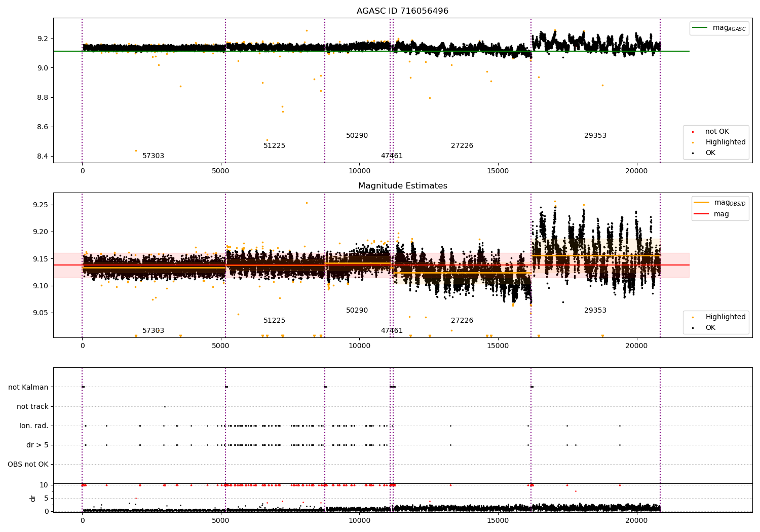Viewport: 760px width, 532px height.
Task: Click the 10 tick on the dr axis
Action: (x=44, y=485)
